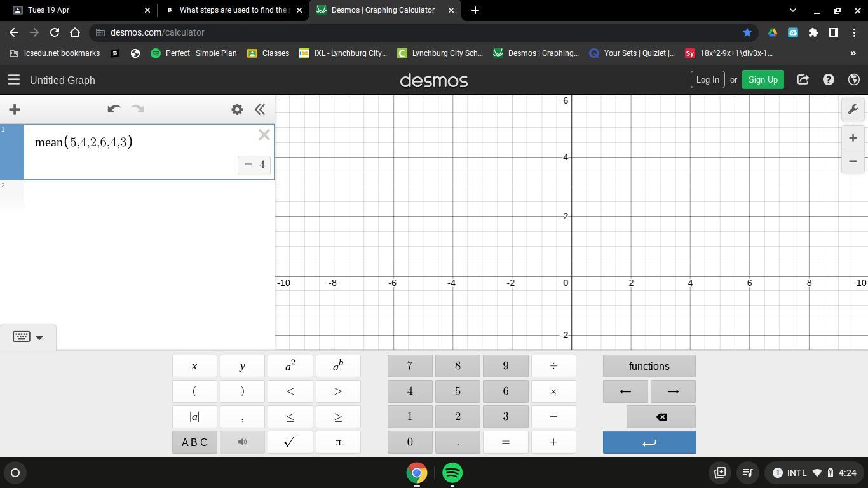Show more bookmarks with chevron
Viewport: 868px width, 488px height.
tap(853, 53)
